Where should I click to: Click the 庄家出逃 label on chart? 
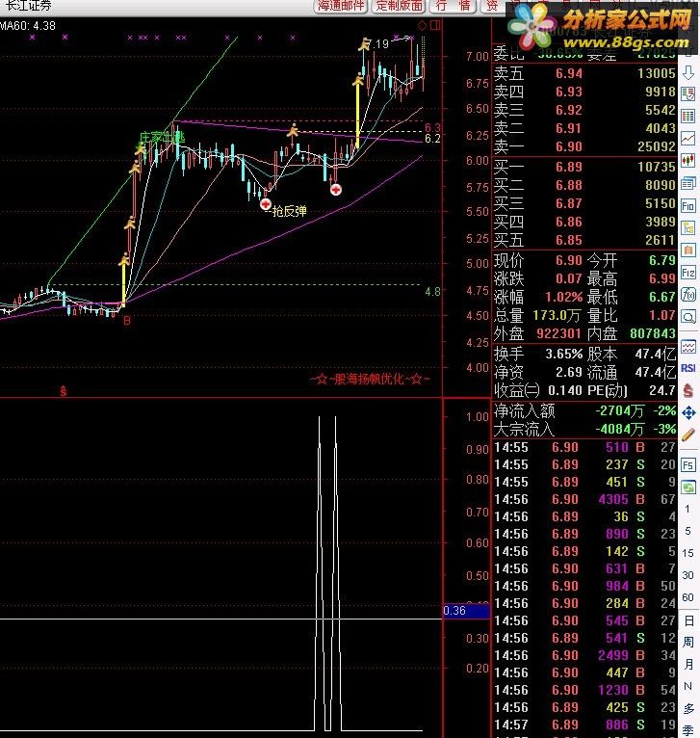point(163,138)
